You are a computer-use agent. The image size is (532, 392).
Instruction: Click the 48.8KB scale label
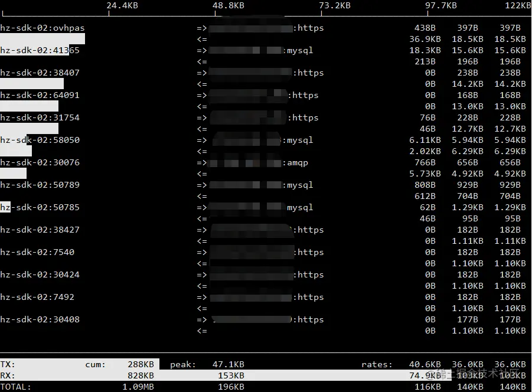229,5
